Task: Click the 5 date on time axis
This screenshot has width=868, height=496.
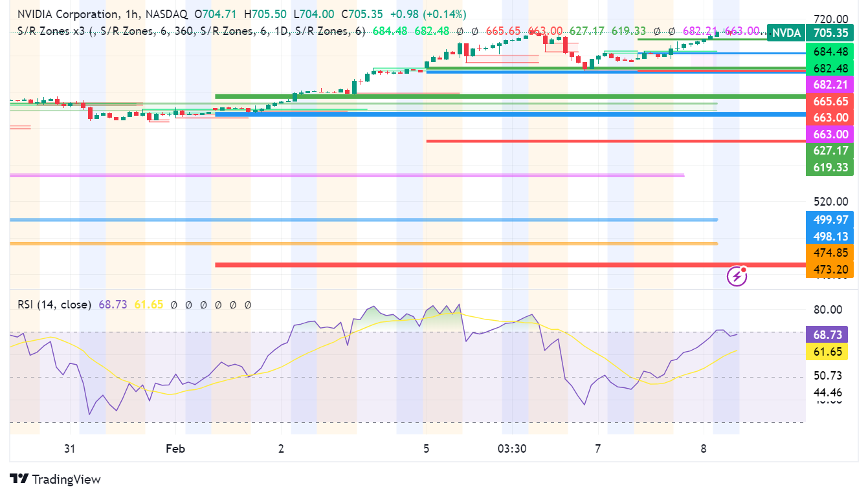Action: pos(426,449)
